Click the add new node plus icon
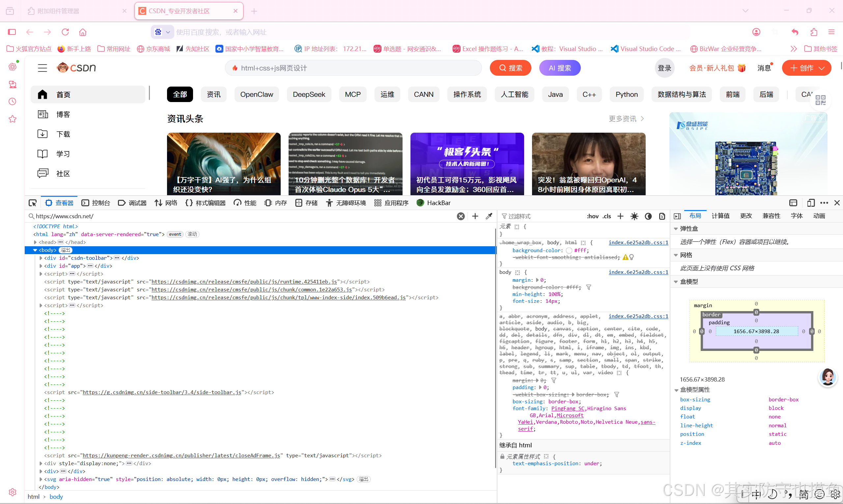The image size is (843, 504). [475, 216]
